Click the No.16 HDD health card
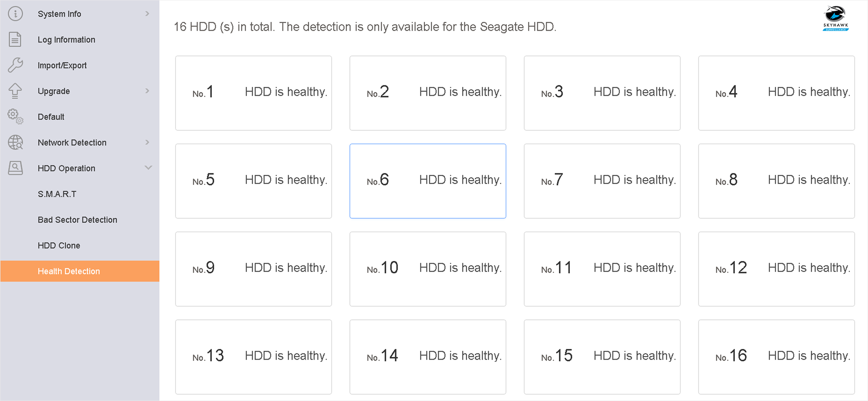The image size is (868, 401). pyautogui.click(x=776, y=356)
